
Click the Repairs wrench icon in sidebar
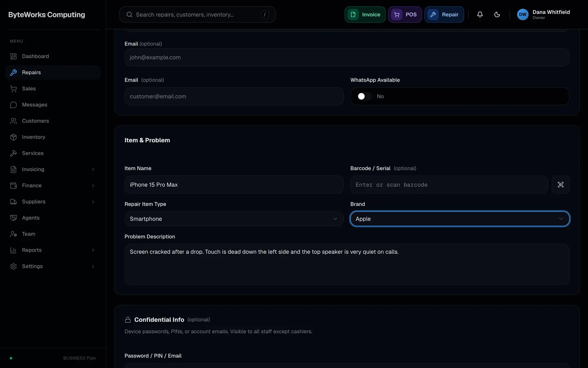(14, 73)
